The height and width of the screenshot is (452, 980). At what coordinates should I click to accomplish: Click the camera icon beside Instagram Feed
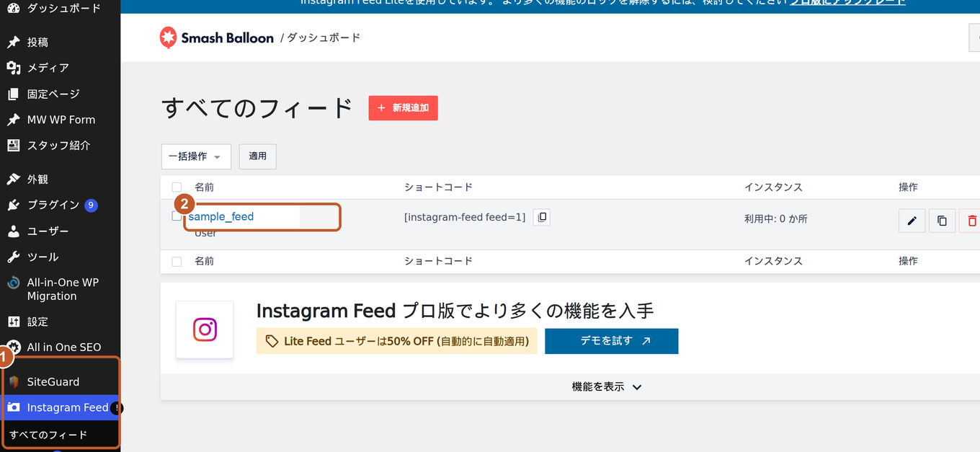pyautogui.click(x=13, y=407)
